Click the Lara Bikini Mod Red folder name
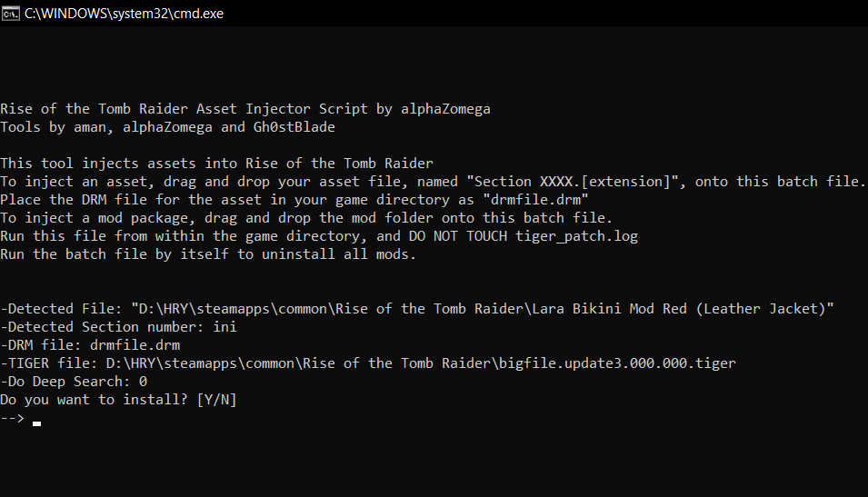This screenshot has height=497, width=868. (x=680, y=309)
